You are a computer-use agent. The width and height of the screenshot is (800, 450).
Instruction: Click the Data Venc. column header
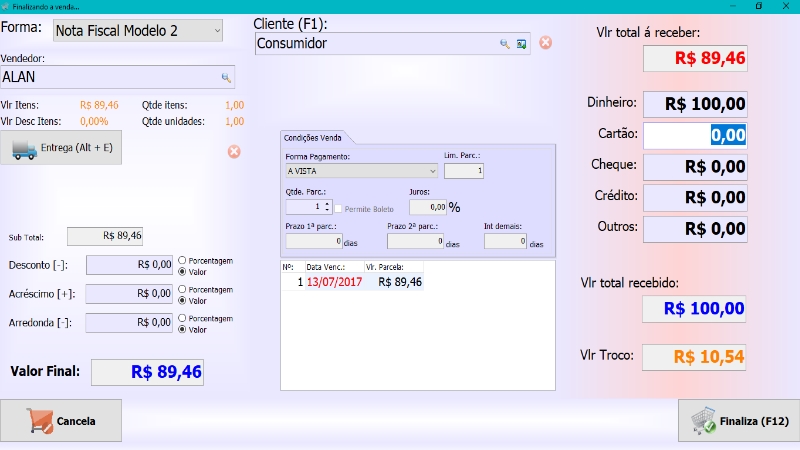(327, 268)
